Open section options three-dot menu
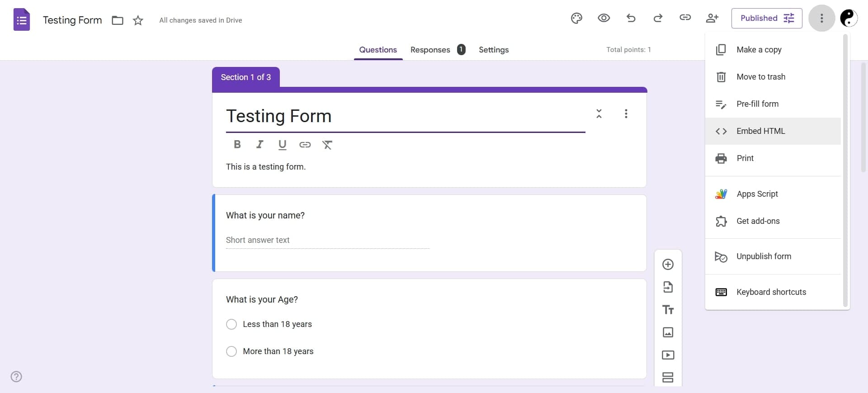Screen dimensions: 868x393 tap(626, 114)
